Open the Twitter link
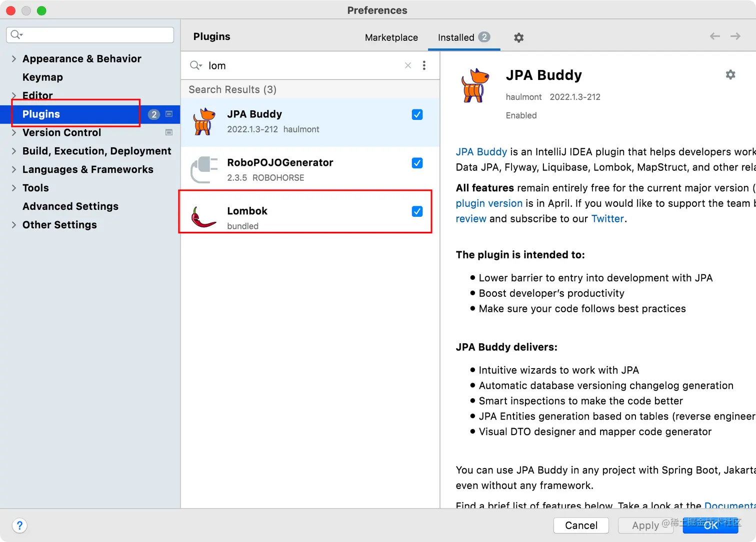This screenshot has height=542, width=756. pyautogui.click(x=607, y=219)
